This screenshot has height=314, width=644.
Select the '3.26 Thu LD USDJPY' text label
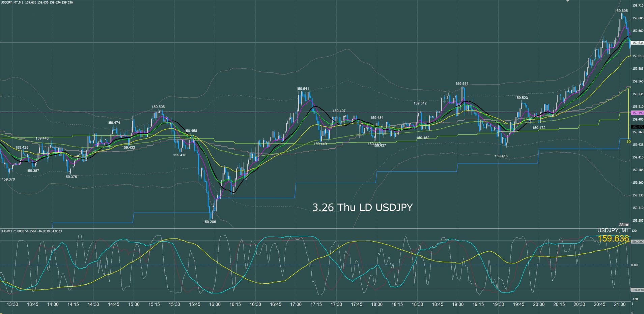[362, 208]
